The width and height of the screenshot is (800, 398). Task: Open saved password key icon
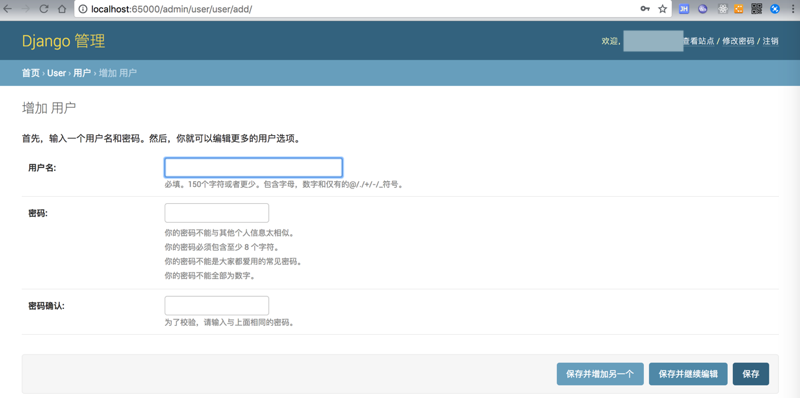coord(645,9)
